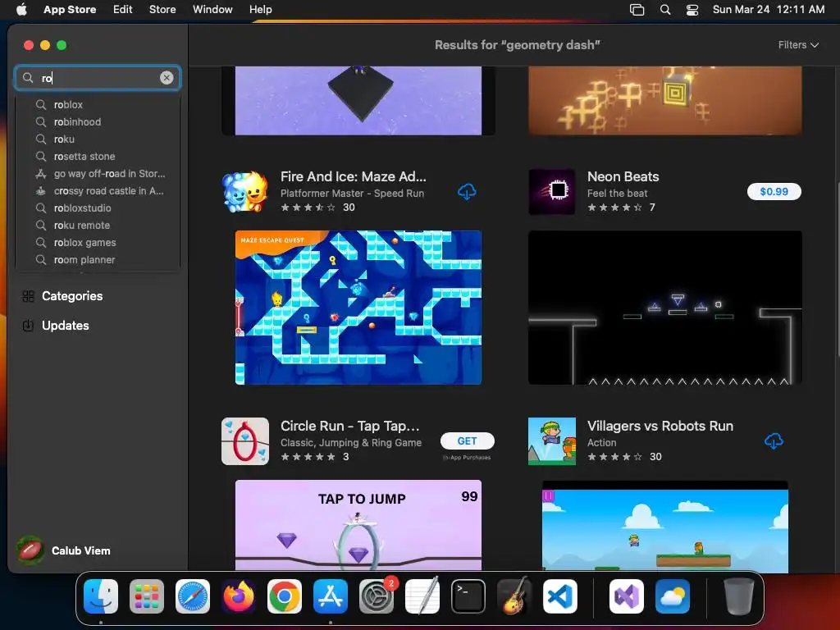Open the Fire And Ice app icon
This screenshot has width=840, height=630.
244,192
